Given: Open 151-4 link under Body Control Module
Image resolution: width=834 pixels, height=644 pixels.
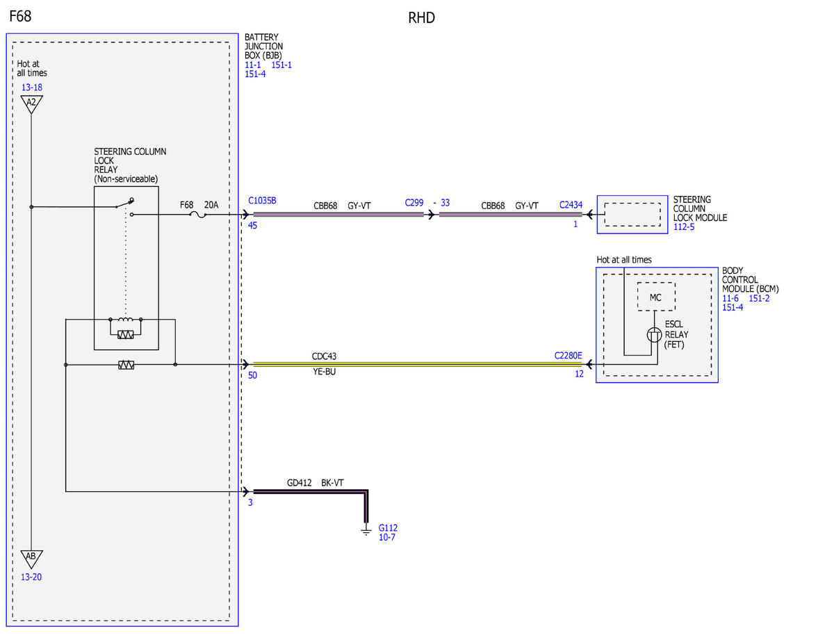Looking at the screenshot, I should tap(733, 307).
